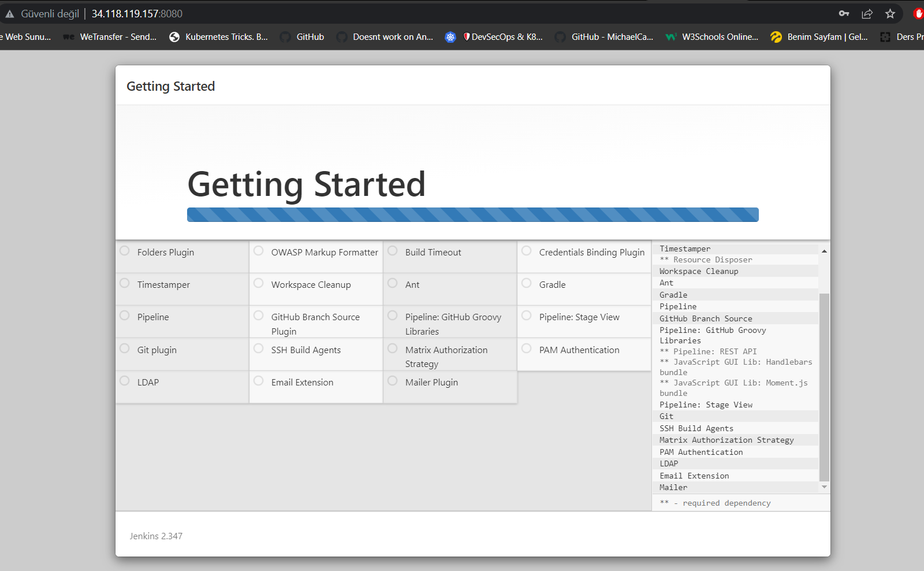924x571 pixels.
Task: Click the PAM Authentication status circle
Action: pyautogui.click(x=527, y=348)
